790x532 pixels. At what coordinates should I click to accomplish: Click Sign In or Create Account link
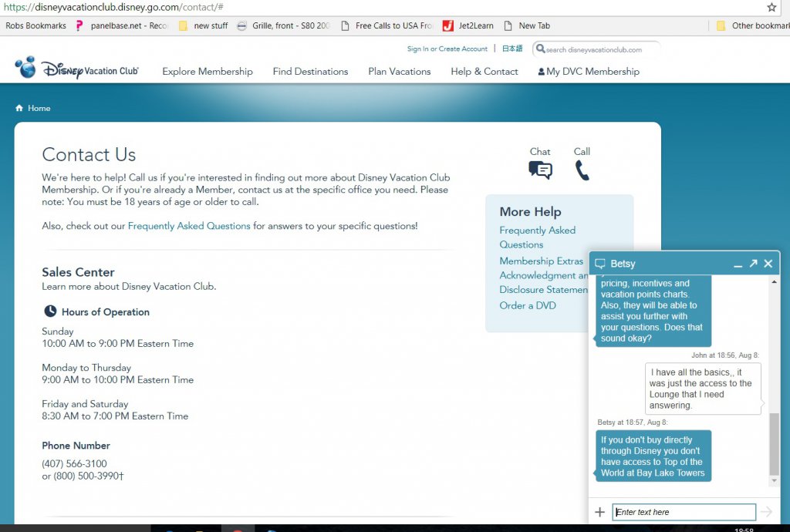point(447,49)
